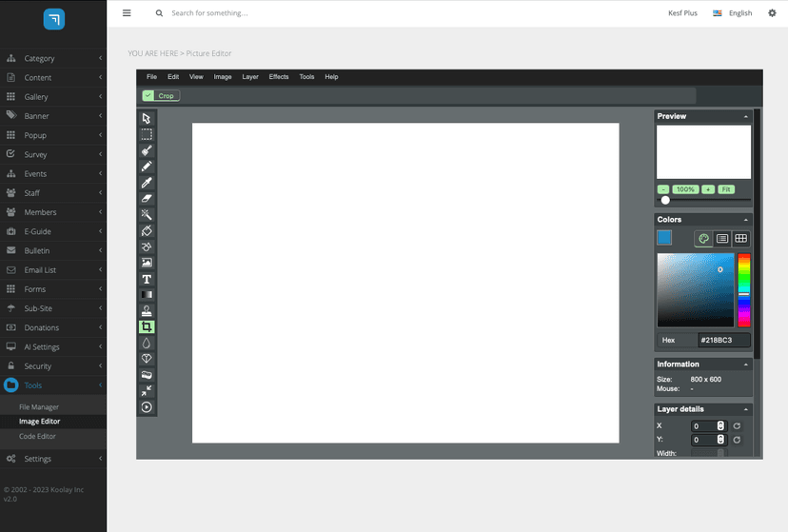Click the Fit zoom button
788x532 pixels.
tap(726, 189)
